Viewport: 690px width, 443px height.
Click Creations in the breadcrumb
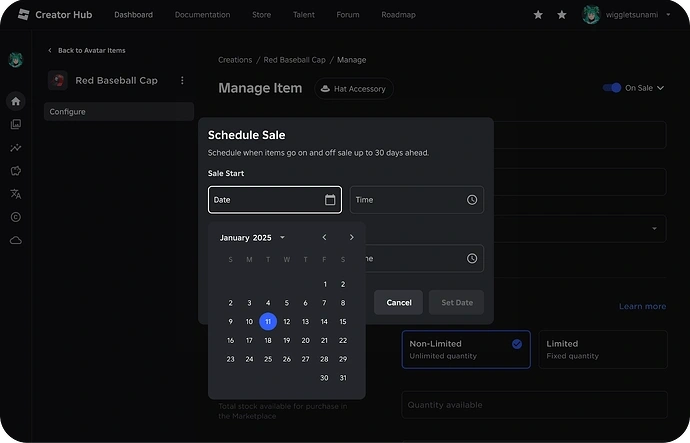(x=235, y=60)
